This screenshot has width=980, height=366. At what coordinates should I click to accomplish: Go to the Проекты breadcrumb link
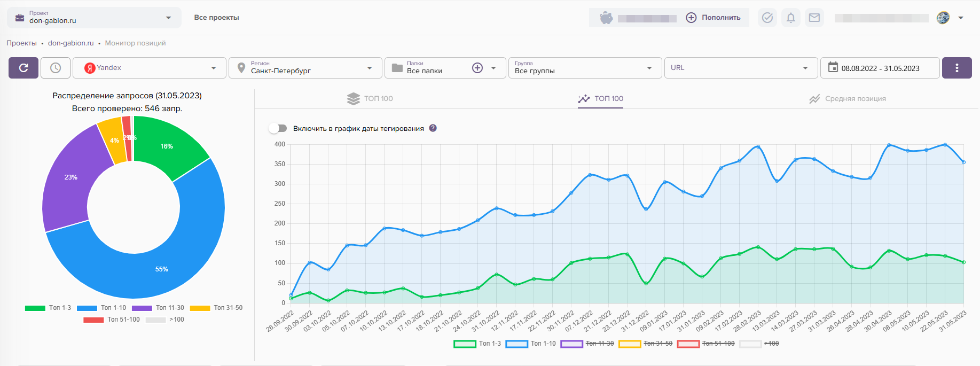(x=21, y=43)
